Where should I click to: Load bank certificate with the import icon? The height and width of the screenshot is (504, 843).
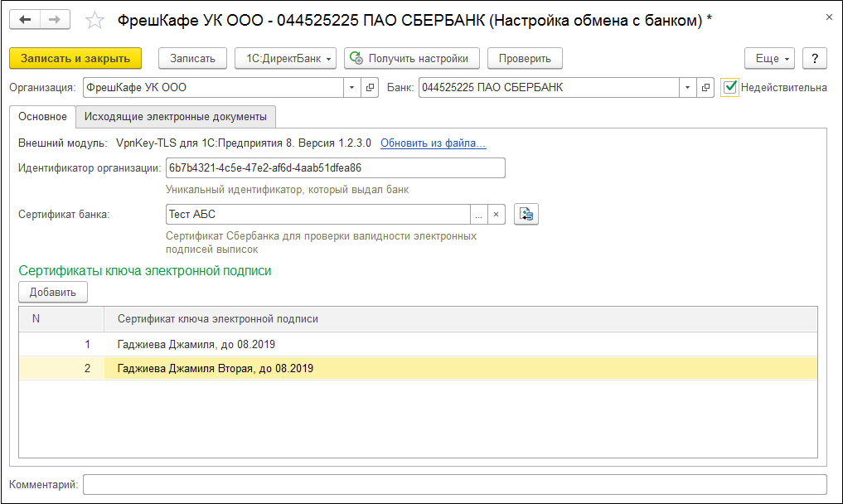[526, 214]
